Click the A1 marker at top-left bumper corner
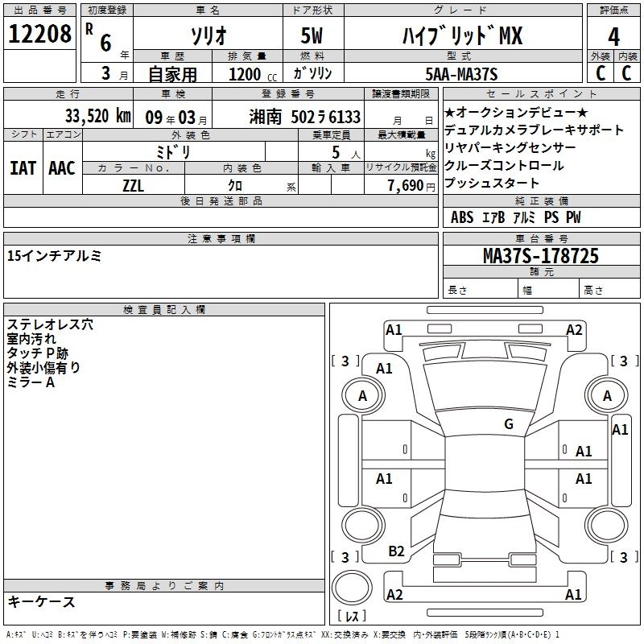Viewport: 644px width, 644px height. click(x=394, y=329)
